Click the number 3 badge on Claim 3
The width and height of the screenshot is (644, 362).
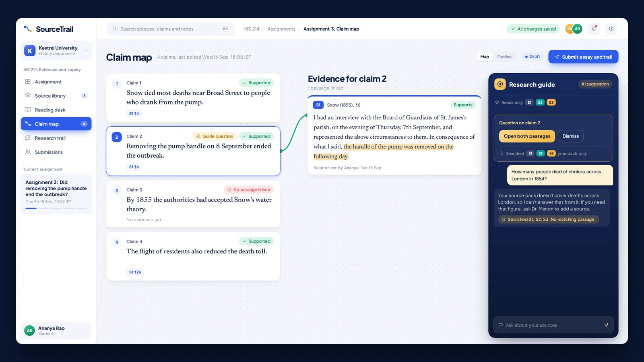click(117, 191)
